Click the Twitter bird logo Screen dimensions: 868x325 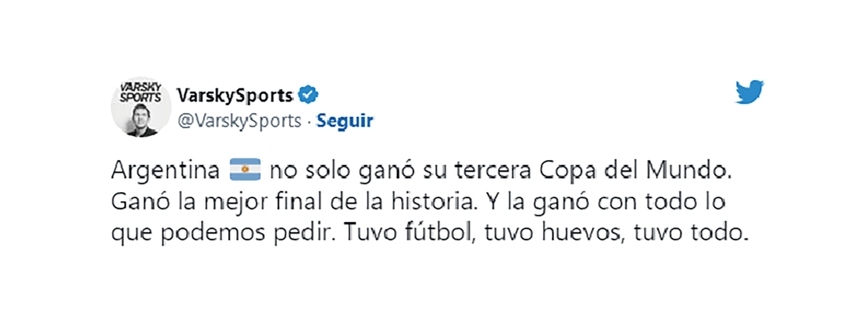[x=749, y=92]
